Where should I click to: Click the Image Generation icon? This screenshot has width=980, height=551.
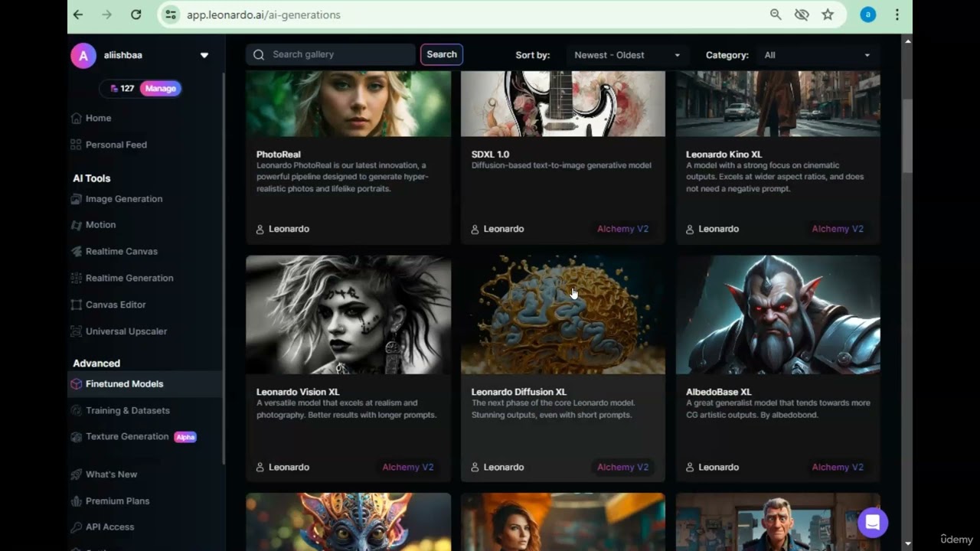click(x=76, y=199)
